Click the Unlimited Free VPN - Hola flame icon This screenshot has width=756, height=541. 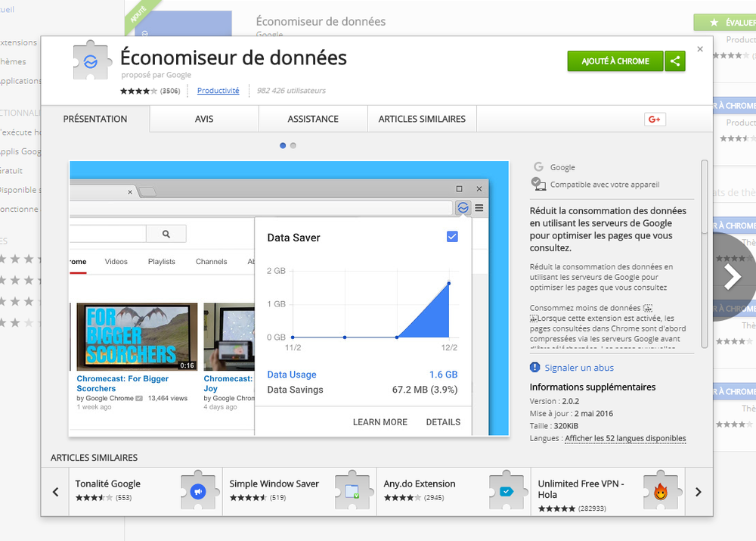[661, 491]
